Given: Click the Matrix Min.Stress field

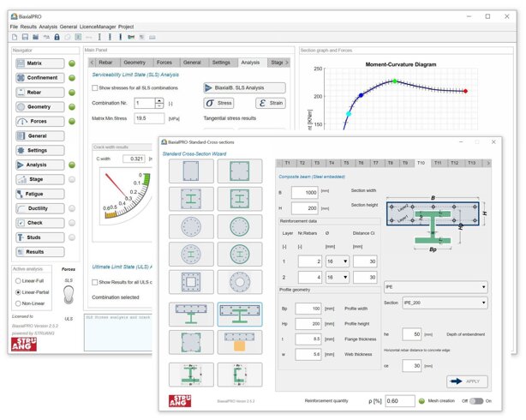Looking at the screenshot, I should [x=149, y=118].
